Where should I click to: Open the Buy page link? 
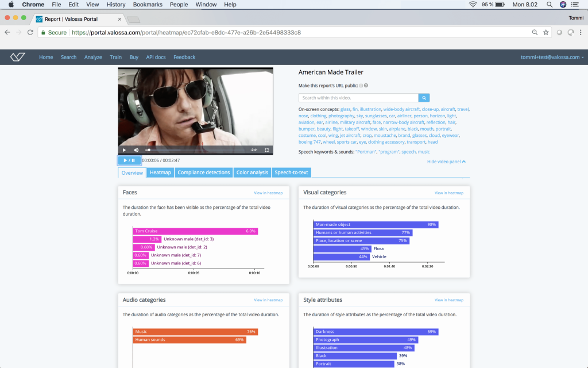click(x=134, y=57)
